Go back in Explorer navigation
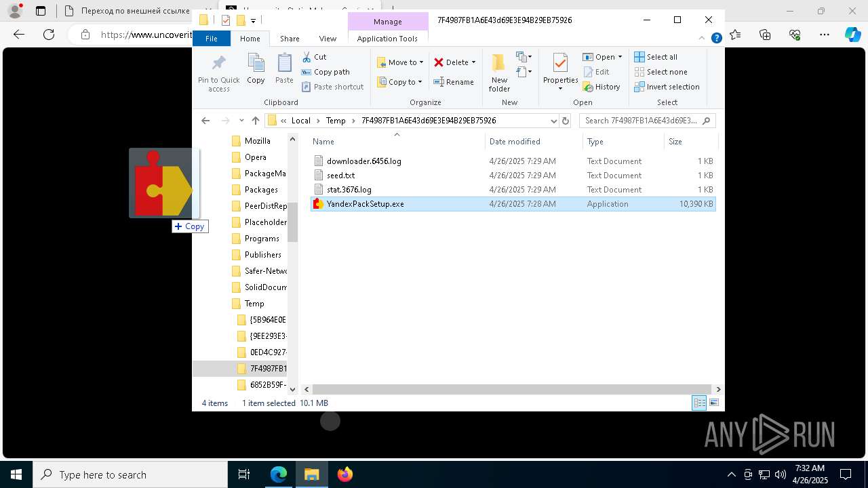Screen dimensions: 868x488 pos(205,121)
